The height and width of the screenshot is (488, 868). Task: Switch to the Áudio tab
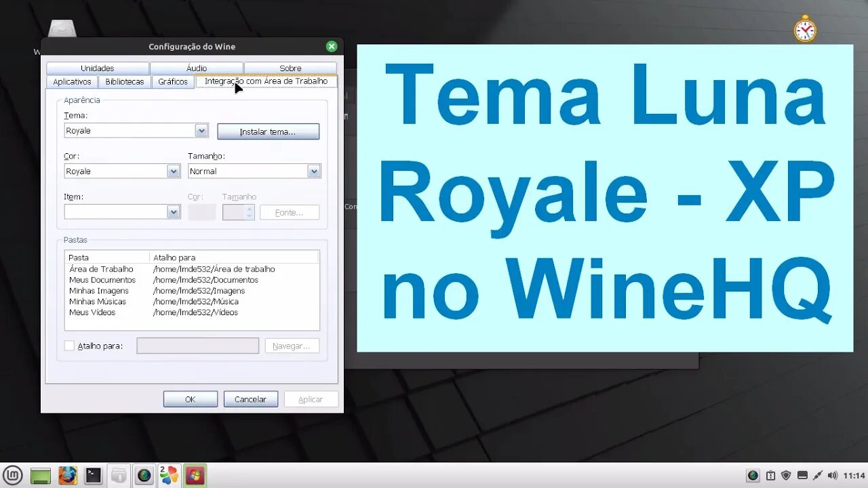[x=197, y=68]
